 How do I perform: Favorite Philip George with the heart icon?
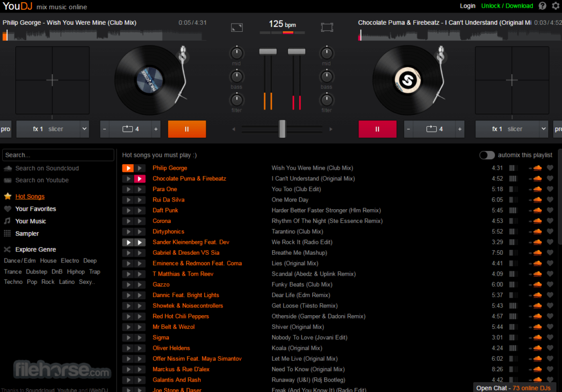(550, 168)
